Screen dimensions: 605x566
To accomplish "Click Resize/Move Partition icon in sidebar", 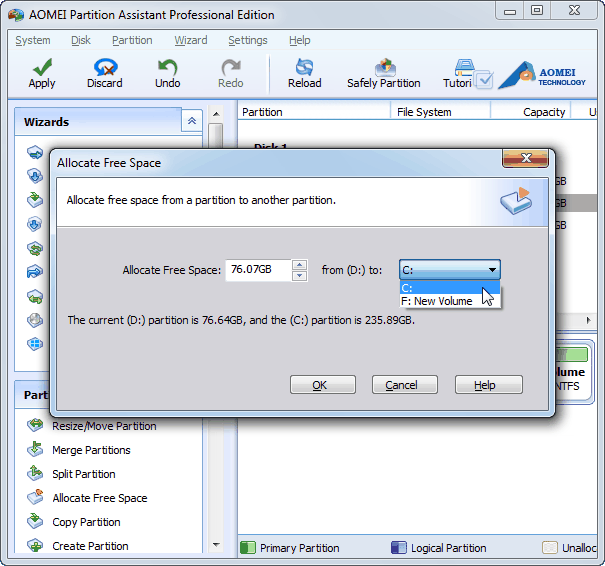I will point(35,425).
